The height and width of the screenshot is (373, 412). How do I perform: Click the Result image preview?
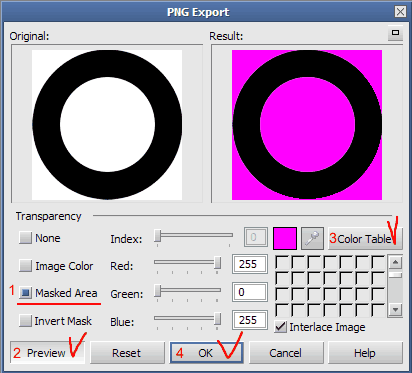307,125
